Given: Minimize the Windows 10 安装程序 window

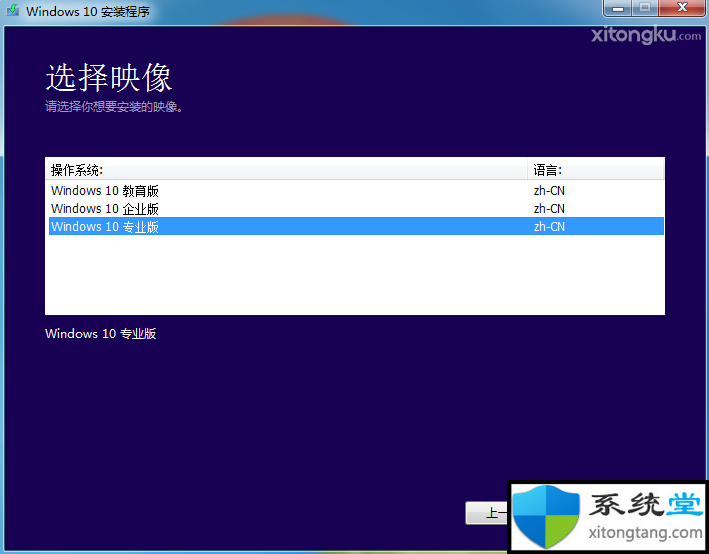Looking at the screenshot, I should coord(618,8).
